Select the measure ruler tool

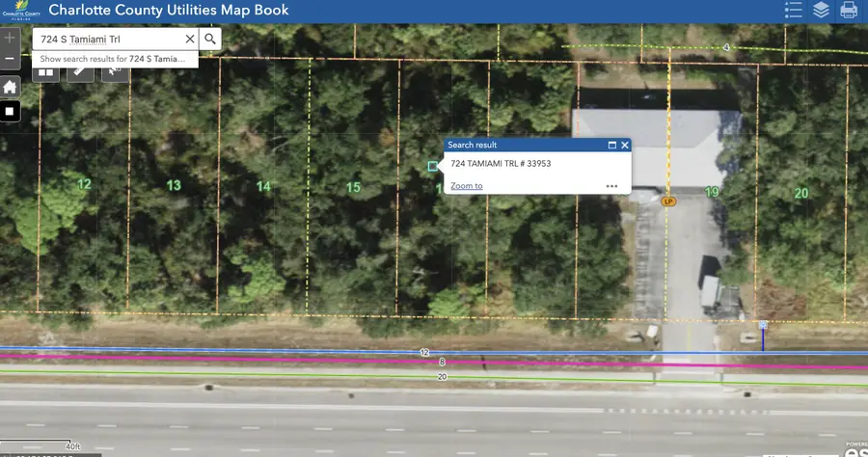(80, 72)
